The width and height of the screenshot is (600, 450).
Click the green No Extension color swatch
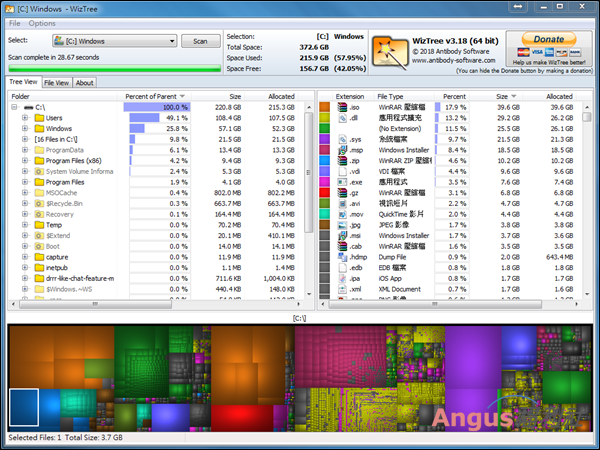pyautogui.click(x=324, y=129)
